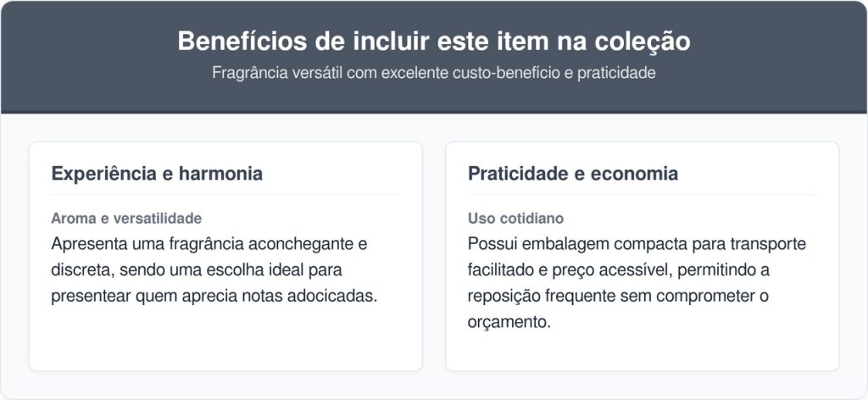Screen dimensions: 868x400
Task: Click the subtitle starting with "Fragrância versátil"
Action: (433, 73)
